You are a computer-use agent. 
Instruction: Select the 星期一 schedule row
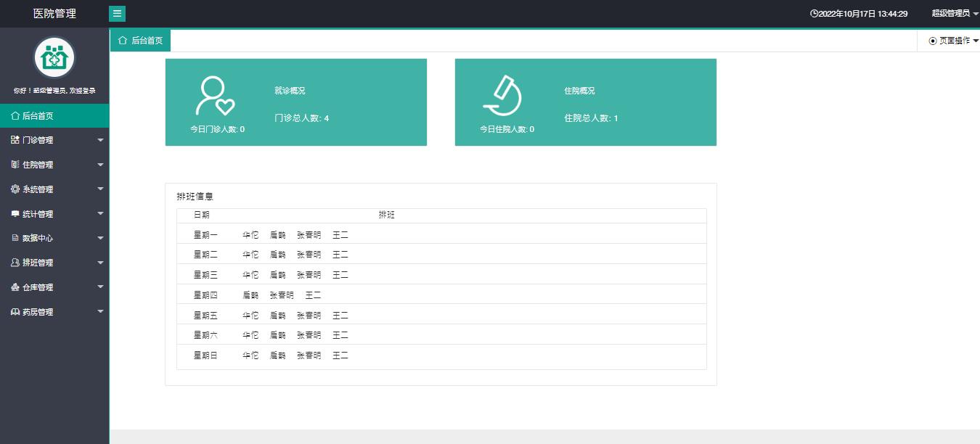pyautogui.click(x=441, y=234)
